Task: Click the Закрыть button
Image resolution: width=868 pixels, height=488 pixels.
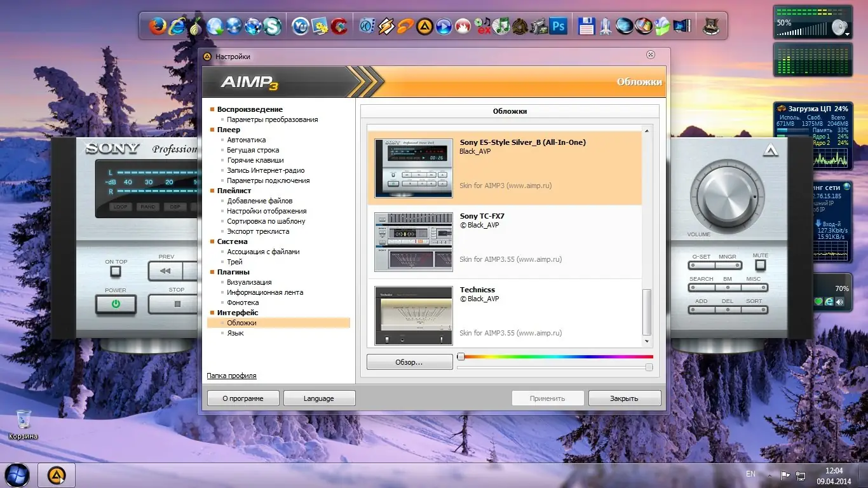Action: click(x=624, y=398)
